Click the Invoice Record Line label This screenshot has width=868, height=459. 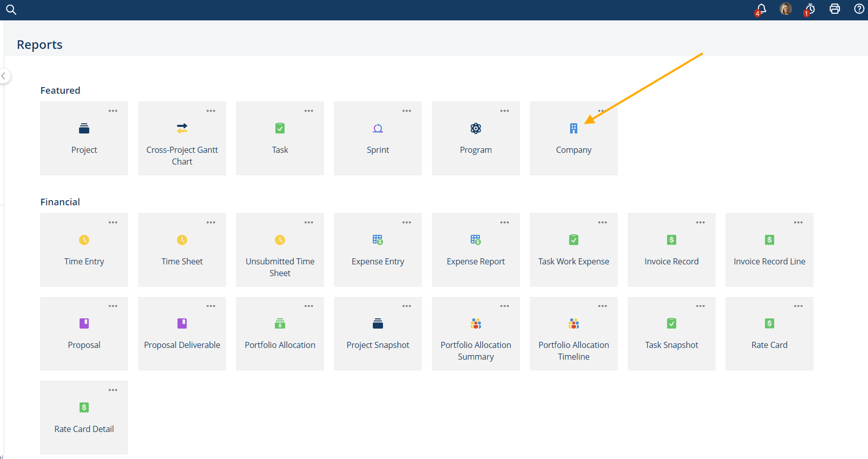(770, 261)
